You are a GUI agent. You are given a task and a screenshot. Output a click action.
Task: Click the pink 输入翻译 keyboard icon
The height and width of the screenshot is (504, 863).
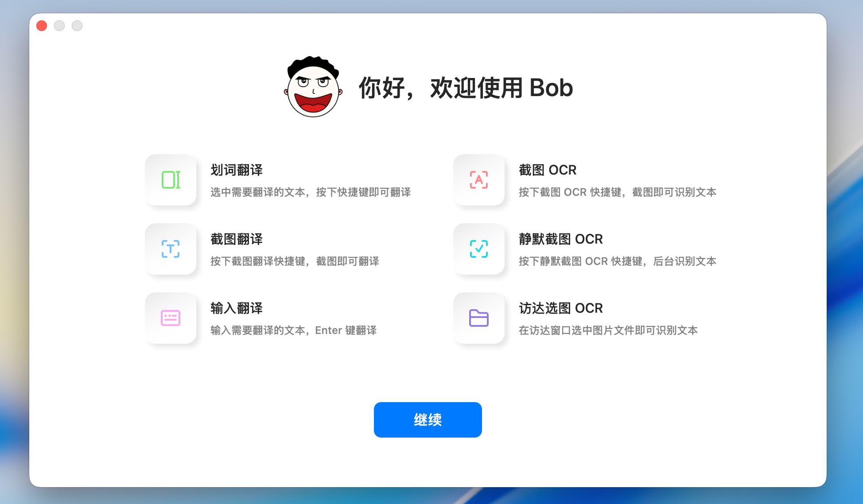[171, 318]
